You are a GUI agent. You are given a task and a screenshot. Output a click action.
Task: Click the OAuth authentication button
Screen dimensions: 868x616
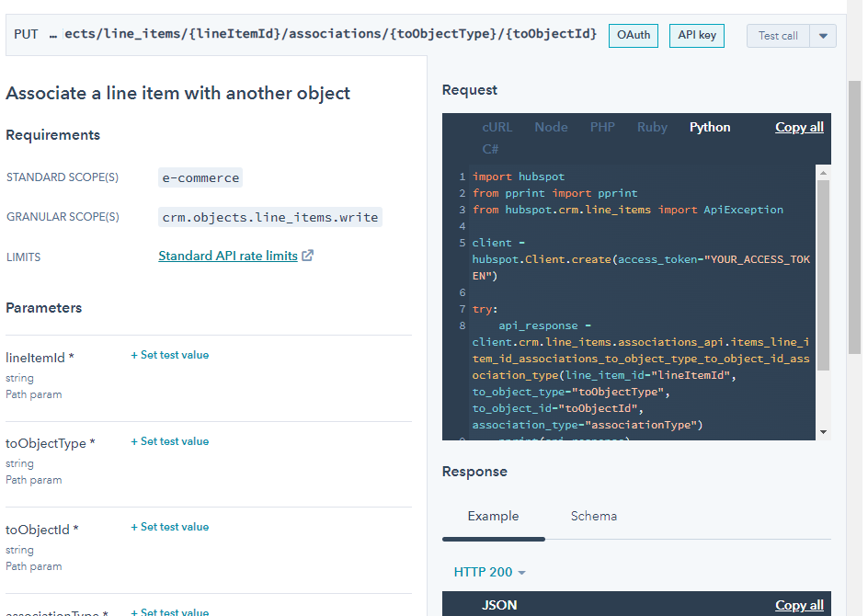point(633,35)
